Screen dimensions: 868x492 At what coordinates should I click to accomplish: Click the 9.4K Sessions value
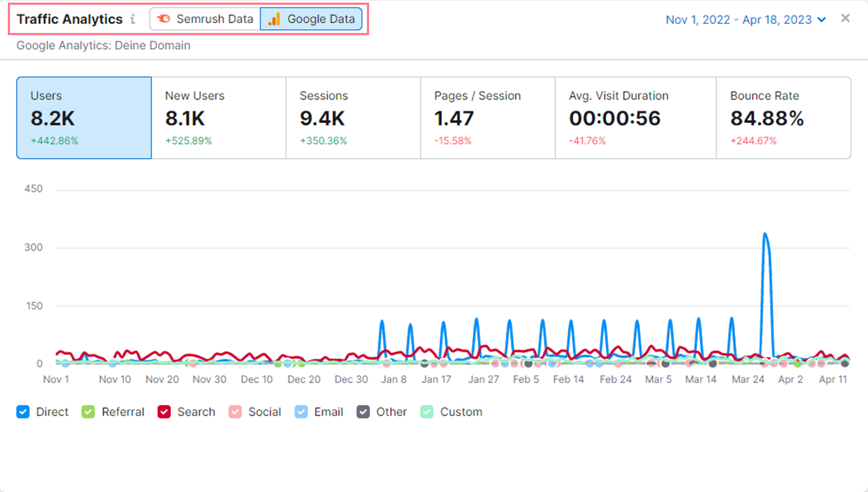(x=322, y=118)
